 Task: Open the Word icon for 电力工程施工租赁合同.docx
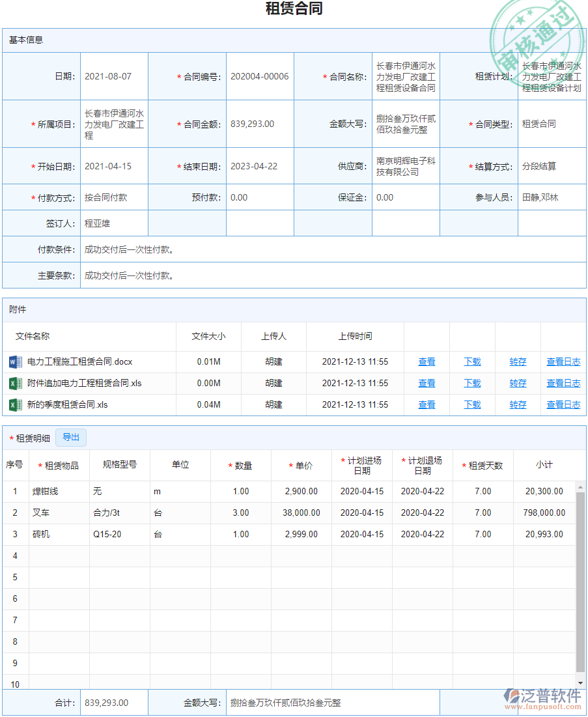pyautogui.click(x=14, y=361)
